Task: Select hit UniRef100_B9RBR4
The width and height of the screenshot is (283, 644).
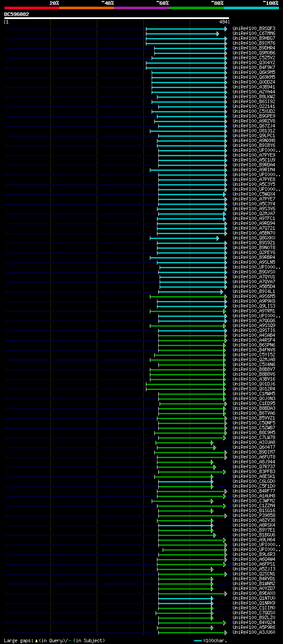Action: pos(254,258)
